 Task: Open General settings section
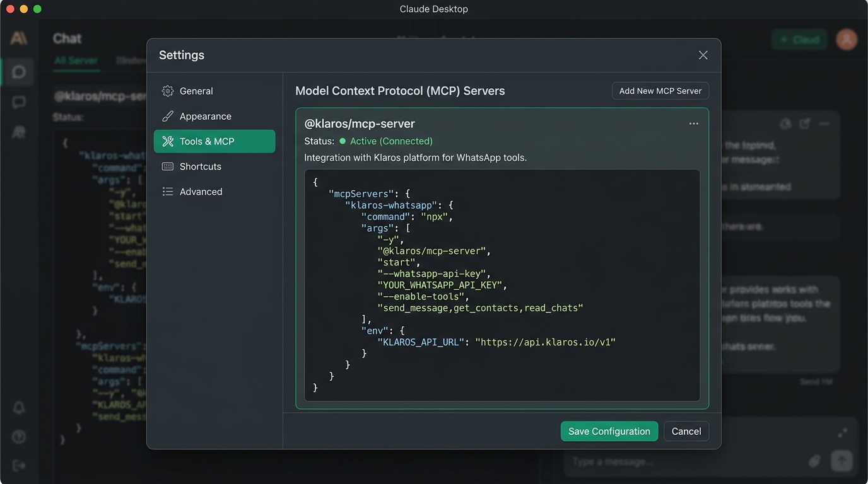click(x=214, y=91)
